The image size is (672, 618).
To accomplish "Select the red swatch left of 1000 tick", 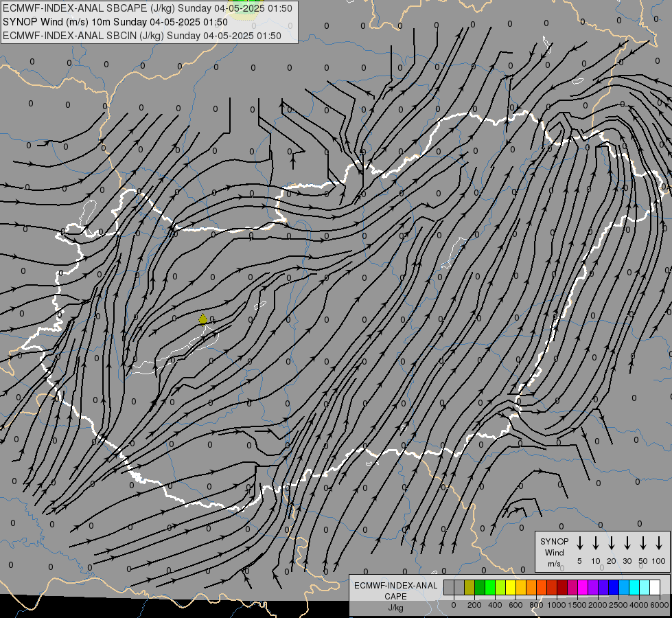I will [553, 587].
